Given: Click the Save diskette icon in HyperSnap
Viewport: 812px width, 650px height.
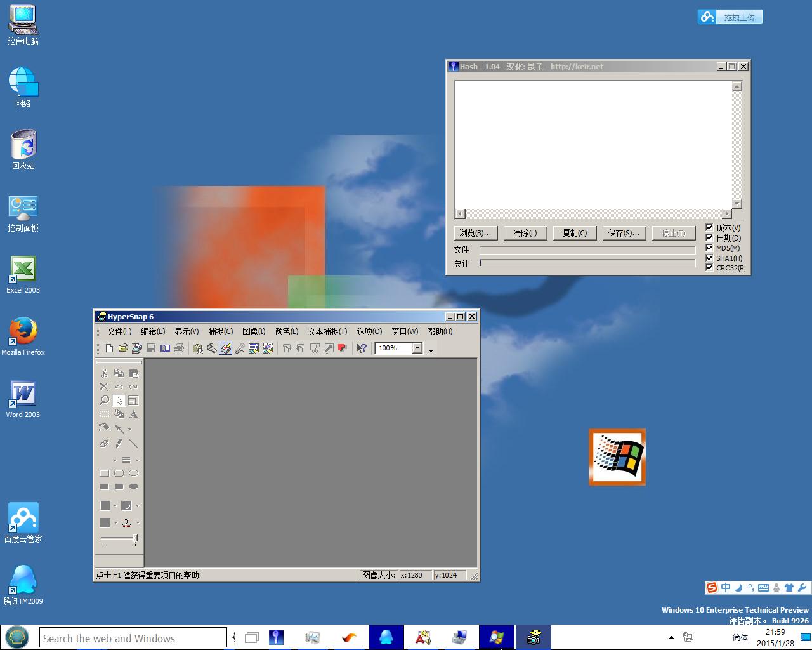Looking at the screenshot, I should pyautogui.click(x=151, y=348).
